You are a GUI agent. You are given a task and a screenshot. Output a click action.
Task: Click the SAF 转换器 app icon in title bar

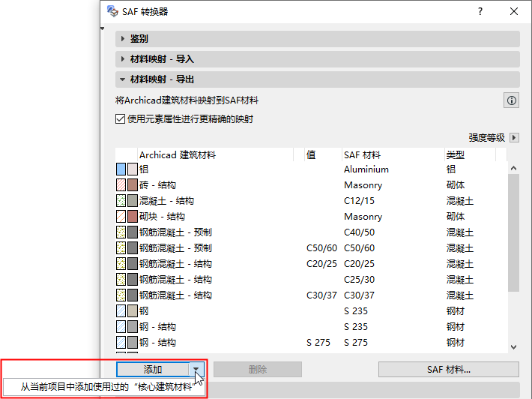tap(112, 11)
